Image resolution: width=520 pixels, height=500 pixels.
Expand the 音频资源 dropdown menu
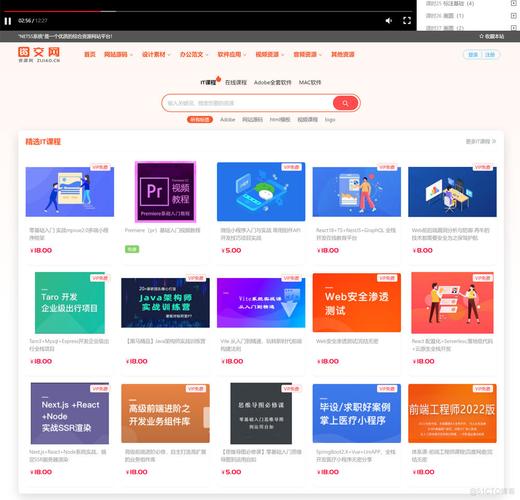point(308,54)
